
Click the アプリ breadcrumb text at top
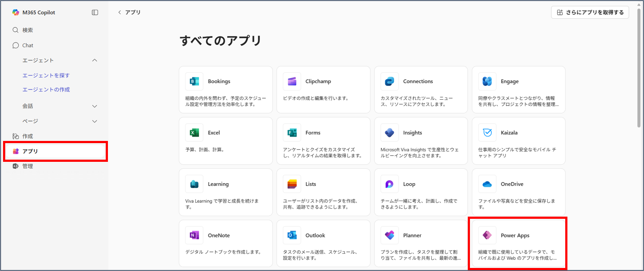133,12
